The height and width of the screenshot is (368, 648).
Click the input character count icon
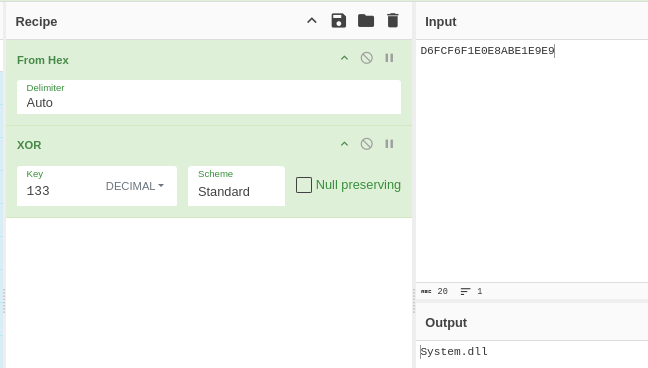(x=426, y=292)
